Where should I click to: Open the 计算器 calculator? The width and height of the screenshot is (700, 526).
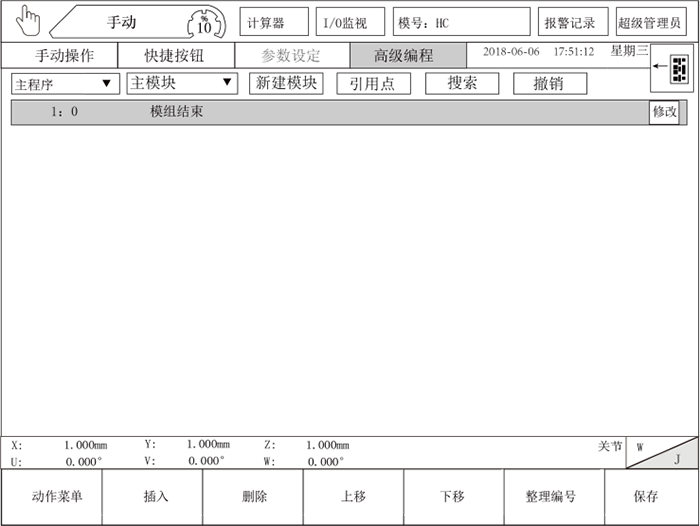[273, 22]
